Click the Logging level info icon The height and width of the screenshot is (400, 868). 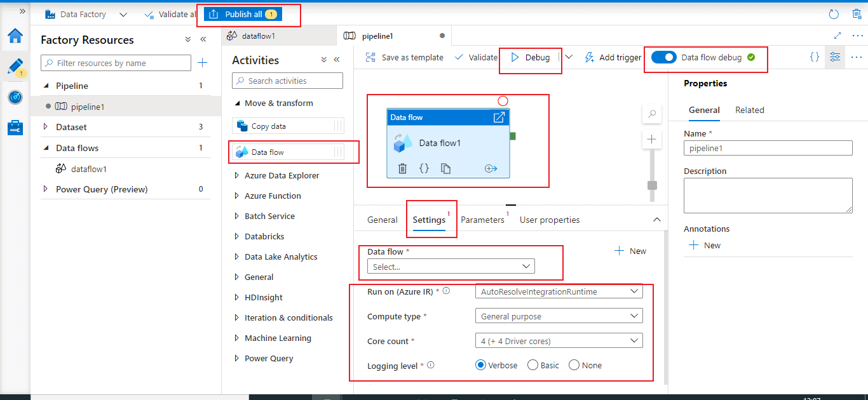(x=431, y=365)
